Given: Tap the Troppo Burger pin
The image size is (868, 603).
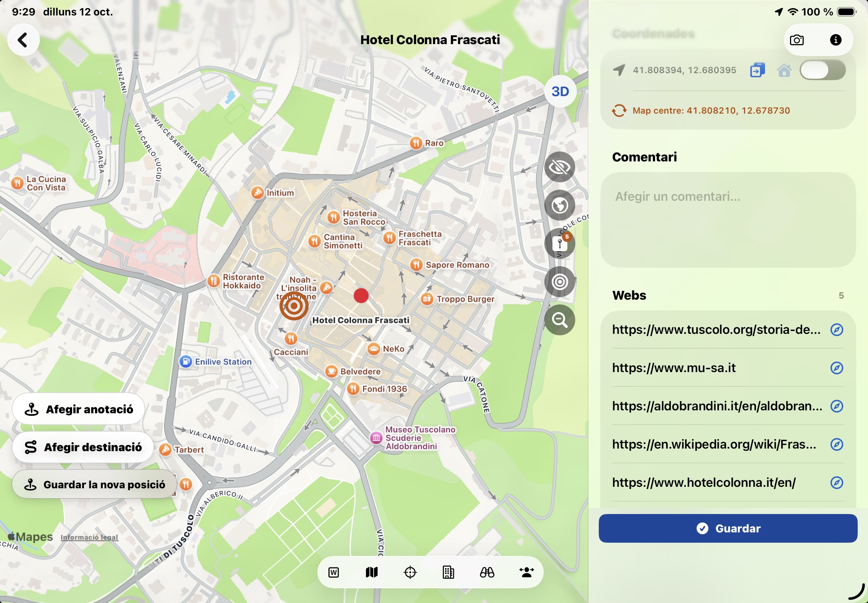Looking at the screenshot, I should coord(427,299).
